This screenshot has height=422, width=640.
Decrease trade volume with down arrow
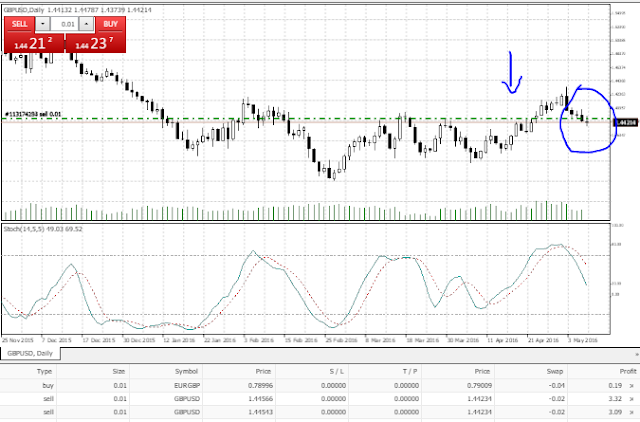[43, 24]
